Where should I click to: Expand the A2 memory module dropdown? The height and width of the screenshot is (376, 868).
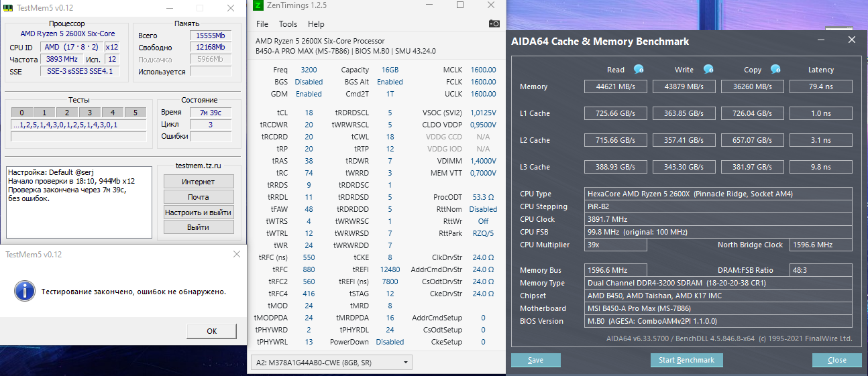click(x=332, y=363)
